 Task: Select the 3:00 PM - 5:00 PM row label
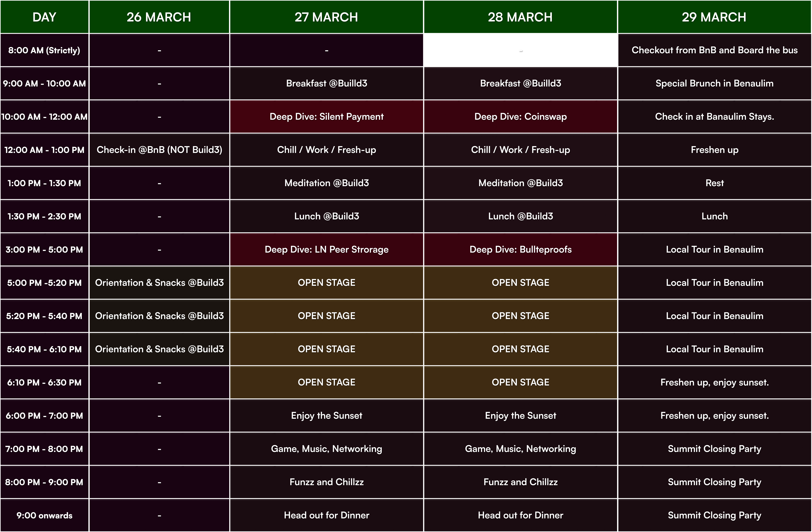point(44,249)
